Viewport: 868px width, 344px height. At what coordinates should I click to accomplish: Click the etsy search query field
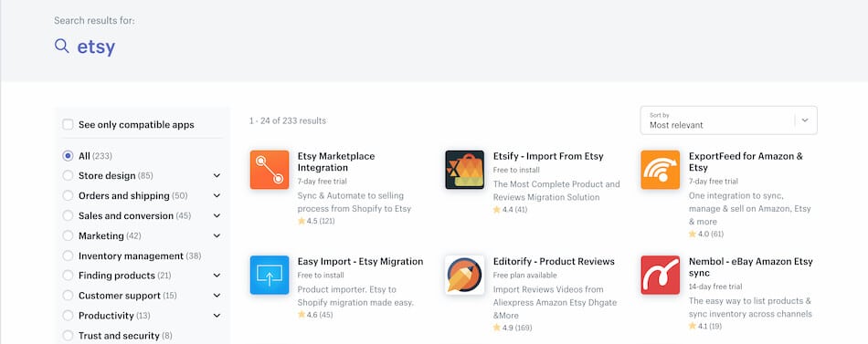point(96,47)
